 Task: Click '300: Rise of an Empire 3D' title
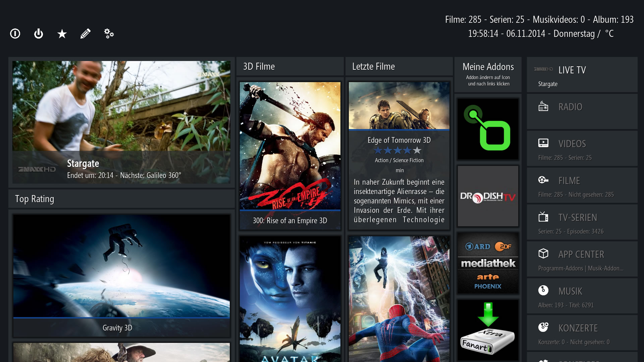(x=290, y=221)
